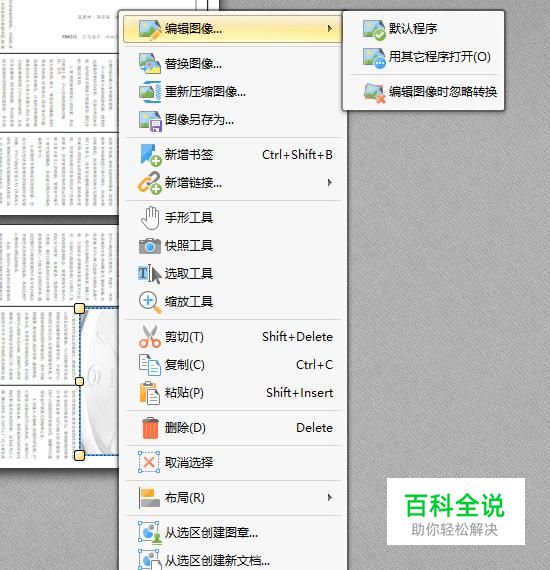Screen dimensions: 550x570
Task: Expand the 新增链接 submenu arrow
Action: [x=329, y=182]
